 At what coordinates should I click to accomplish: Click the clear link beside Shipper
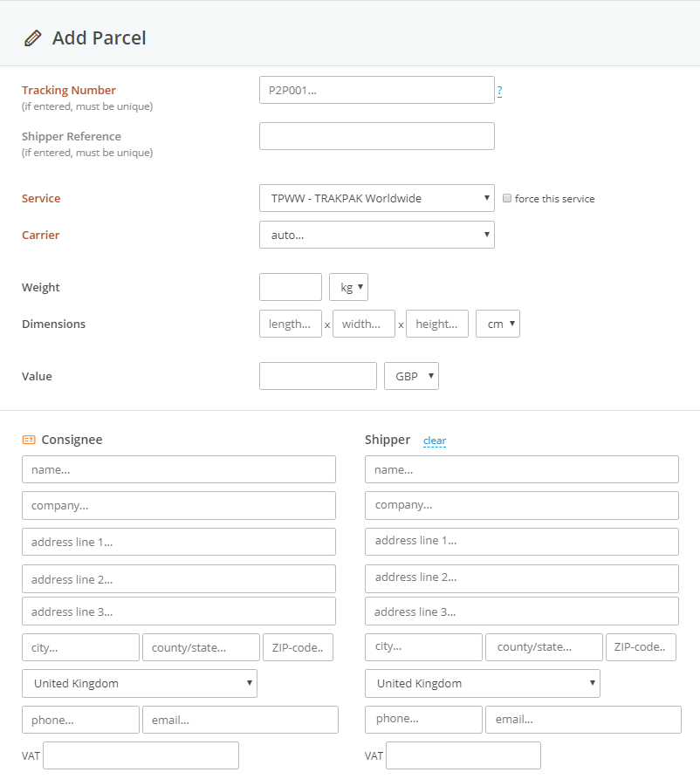(435, 441)
